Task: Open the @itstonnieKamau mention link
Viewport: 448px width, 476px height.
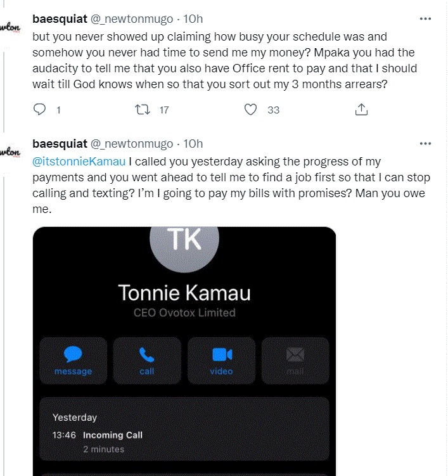Action: pyautogui.click(x=79, y=162)
